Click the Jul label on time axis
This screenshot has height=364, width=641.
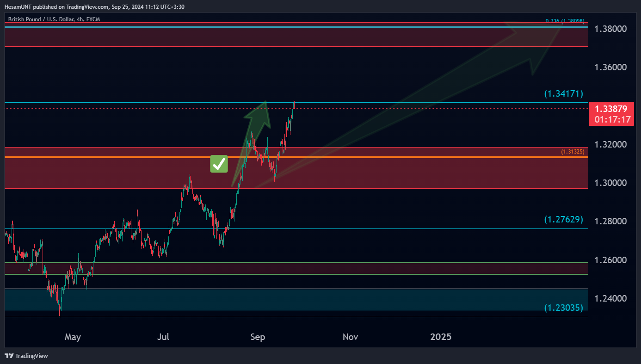(163, 337)
